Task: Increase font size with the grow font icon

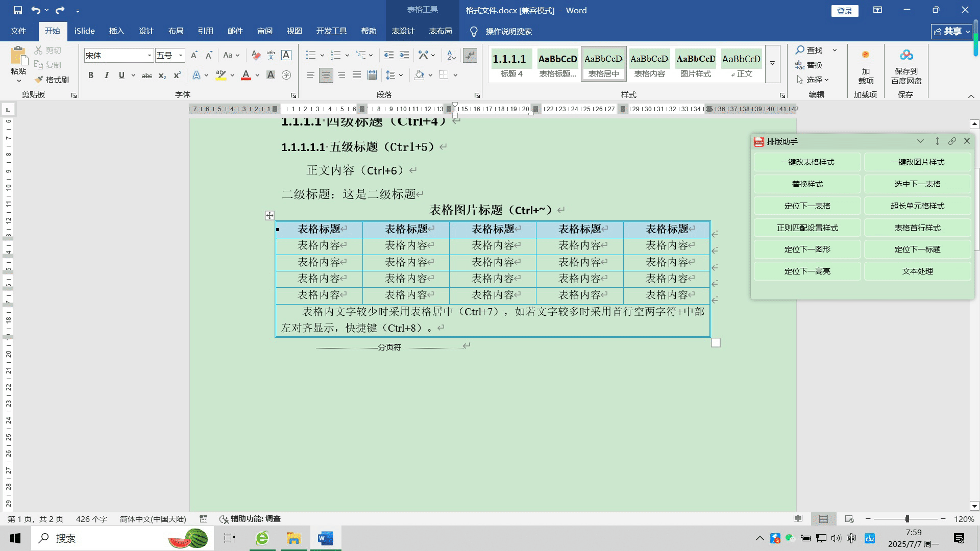Action: [194, 55]
